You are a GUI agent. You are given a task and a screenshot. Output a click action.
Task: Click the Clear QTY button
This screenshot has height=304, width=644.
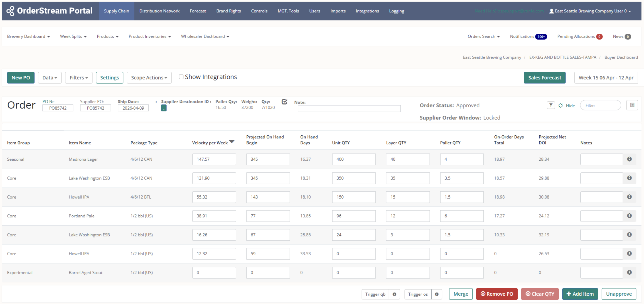(x=539, y=294)
